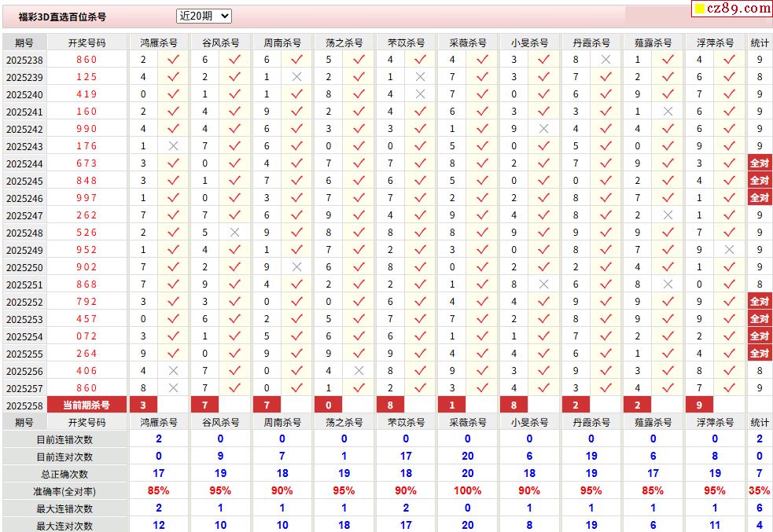The image size is (773, 532).
Task: Click the cross mark for 周南杀号 in row 2025250
Action: click(x=296, y=267)
